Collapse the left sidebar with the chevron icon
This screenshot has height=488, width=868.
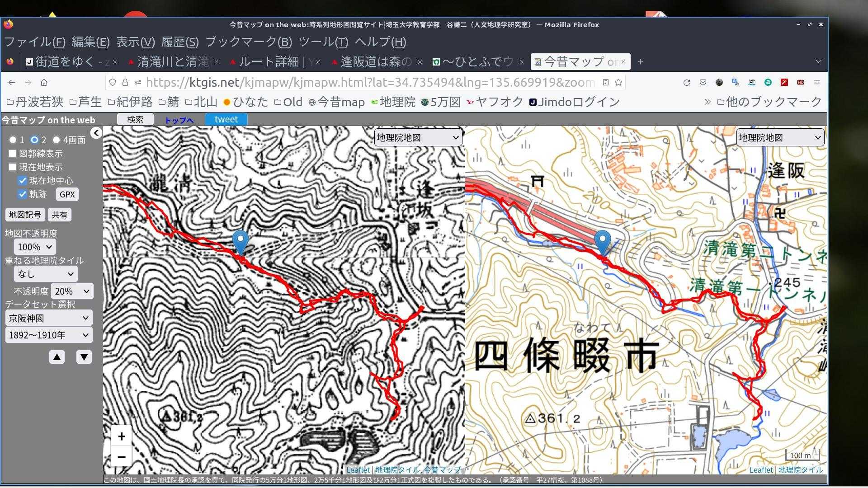point(96,133)
